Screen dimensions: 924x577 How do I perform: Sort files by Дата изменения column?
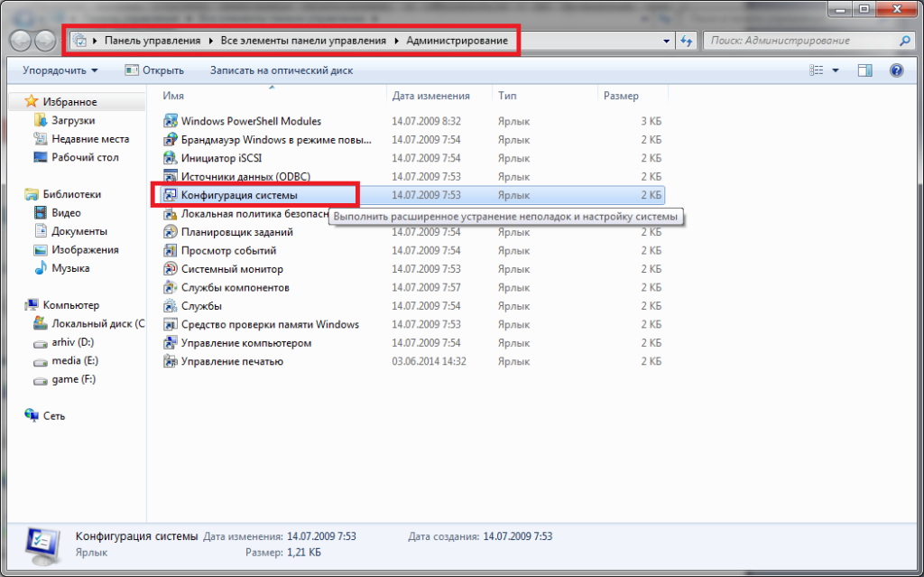[430, 96]
